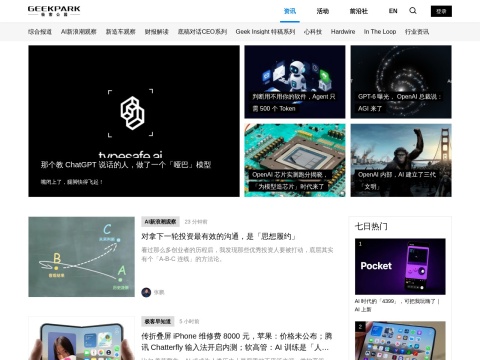
Task: Open article 传折叠屏 iPhone 维修费 8000 元
Action: (237, 342)
